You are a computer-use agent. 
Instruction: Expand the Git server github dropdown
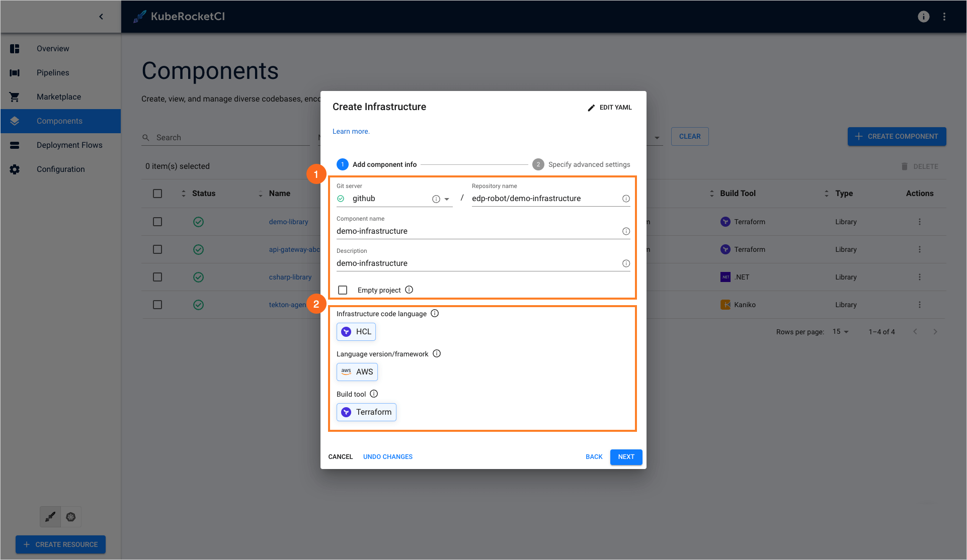tap(447, 199)
